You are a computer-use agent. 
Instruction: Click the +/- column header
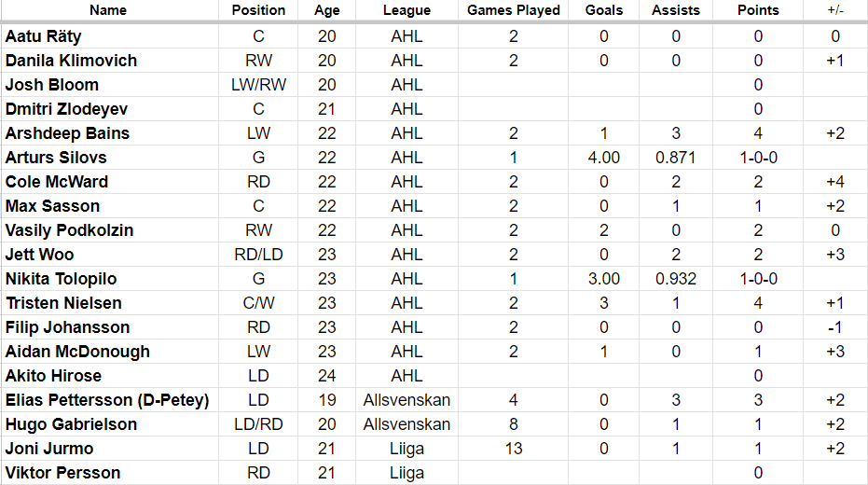pos(834,10)
